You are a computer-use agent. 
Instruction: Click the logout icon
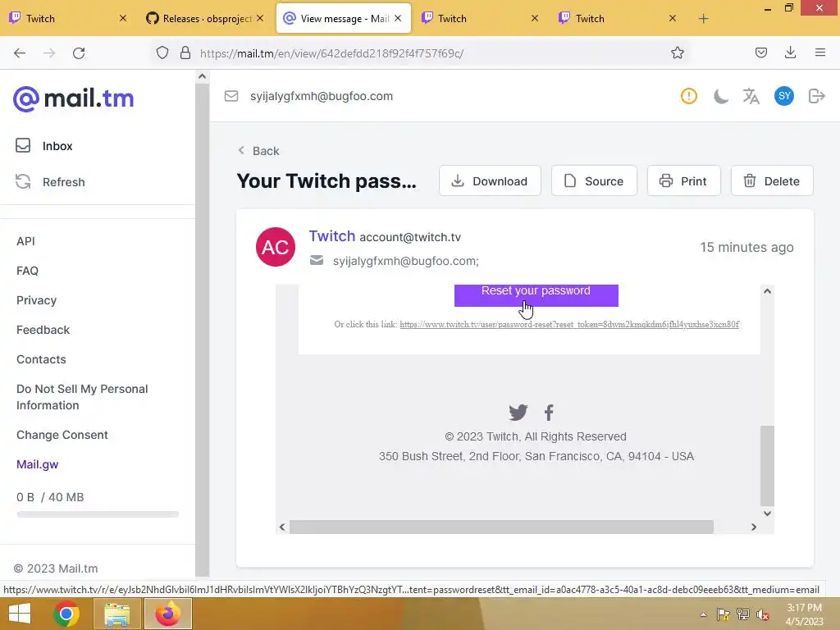[816, 97]
